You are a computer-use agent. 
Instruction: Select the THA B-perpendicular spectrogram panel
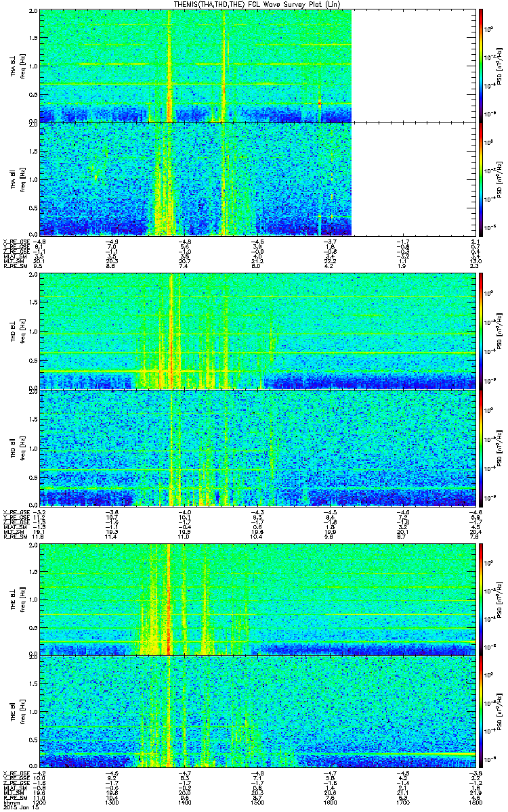(196, 65)
